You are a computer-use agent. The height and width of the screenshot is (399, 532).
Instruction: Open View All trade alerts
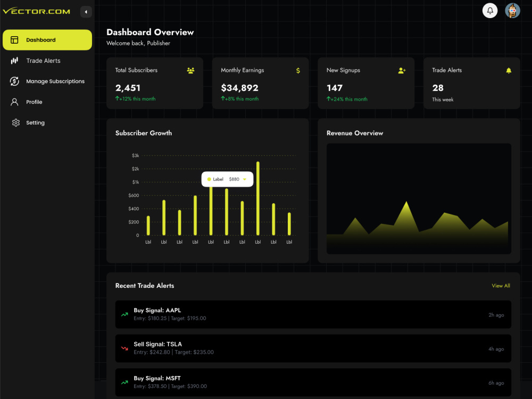tap(501, 286)
